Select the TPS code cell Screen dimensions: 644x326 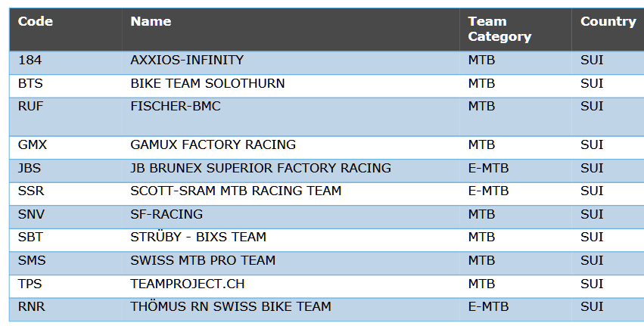pyautogui.click(x=31, y=284)
